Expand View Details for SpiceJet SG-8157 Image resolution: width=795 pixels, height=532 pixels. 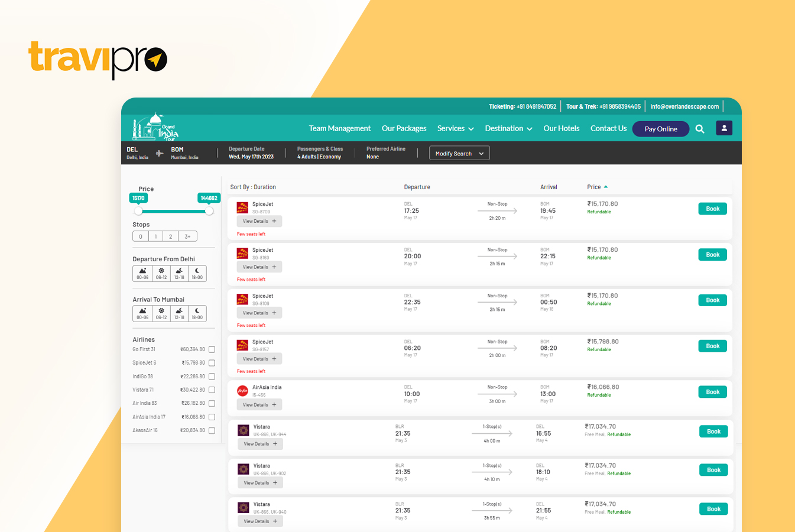259,359
